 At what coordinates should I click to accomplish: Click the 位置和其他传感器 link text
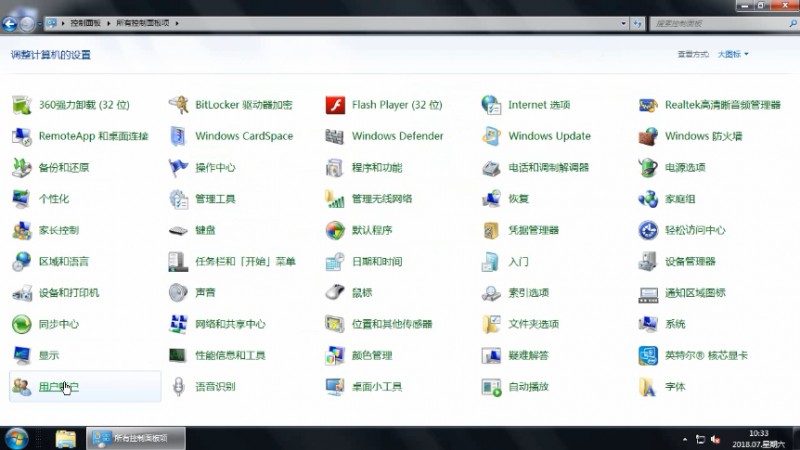pyautogui.click(x=392, y=324)
